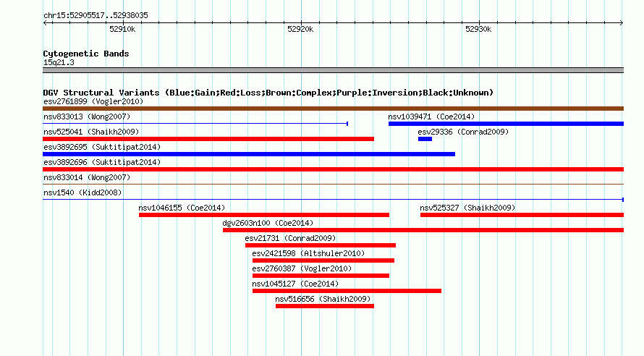
Task: Open the nsv1045127 (Coe2014) label
Action: coord(295,284)
